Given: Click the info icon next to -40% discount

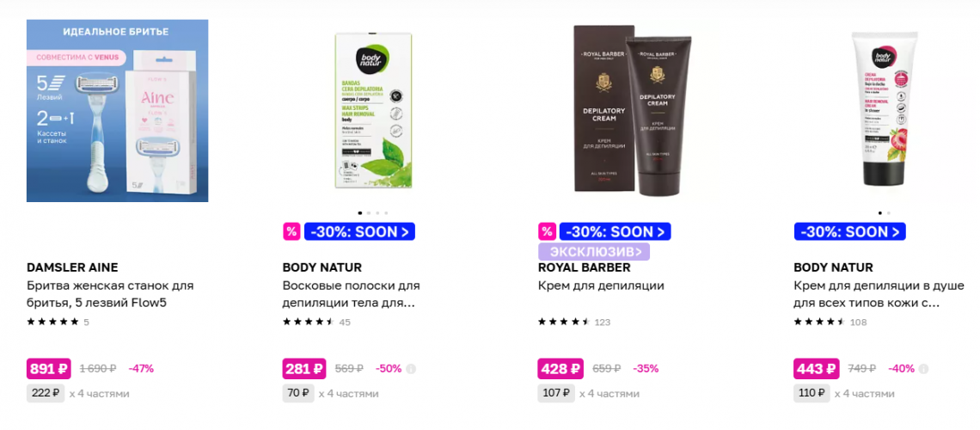Looking at the screenshot, I should [x=924, y=369].
